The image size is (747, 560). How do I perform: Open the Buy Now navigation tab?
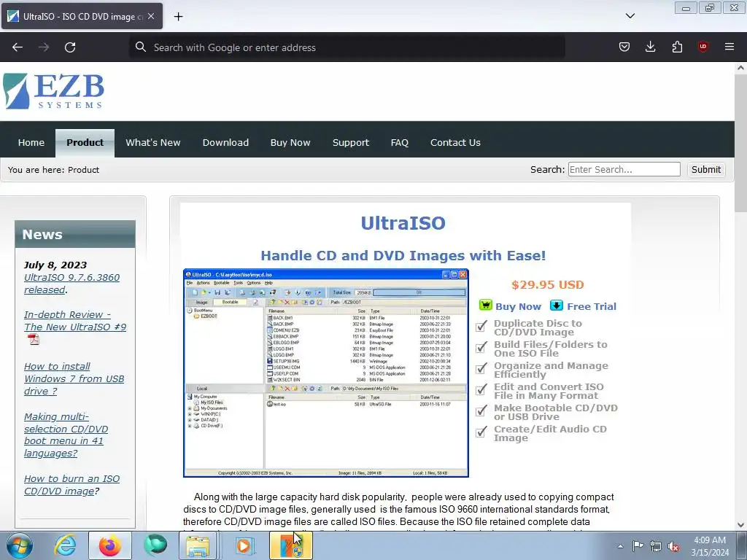[290, 142]
